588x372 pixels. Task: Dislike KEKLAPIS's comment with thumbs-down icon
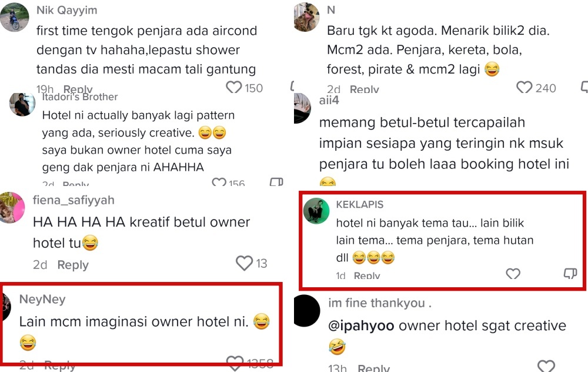570,273
